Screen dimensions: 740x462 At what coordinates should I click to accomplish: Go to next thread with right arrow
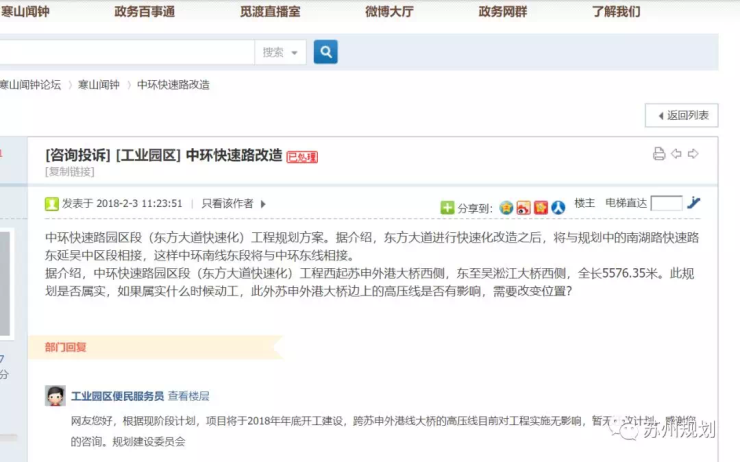point(693,154)
